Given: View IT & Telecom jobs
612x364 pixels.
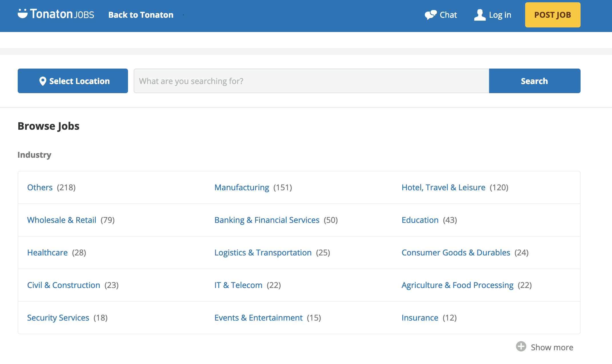Looking at the screenshot, I should (x=238, y=285).
